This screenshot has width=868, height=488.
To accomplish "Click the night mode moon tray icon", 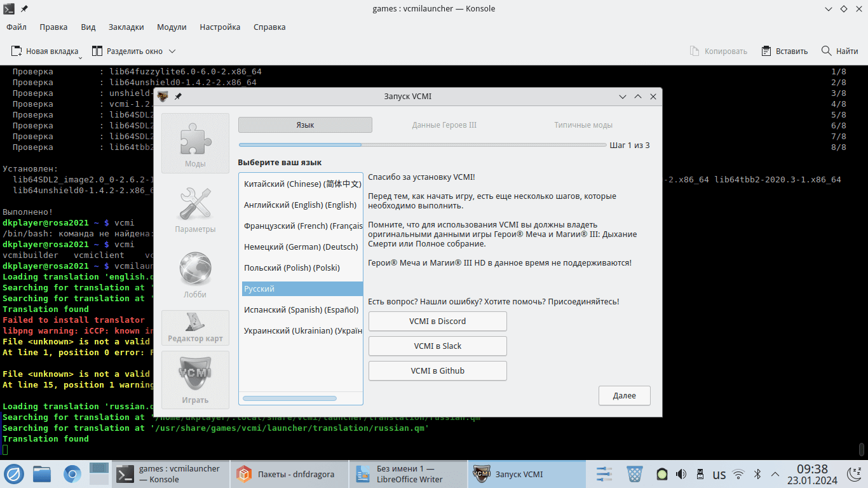I will (855, 474).
